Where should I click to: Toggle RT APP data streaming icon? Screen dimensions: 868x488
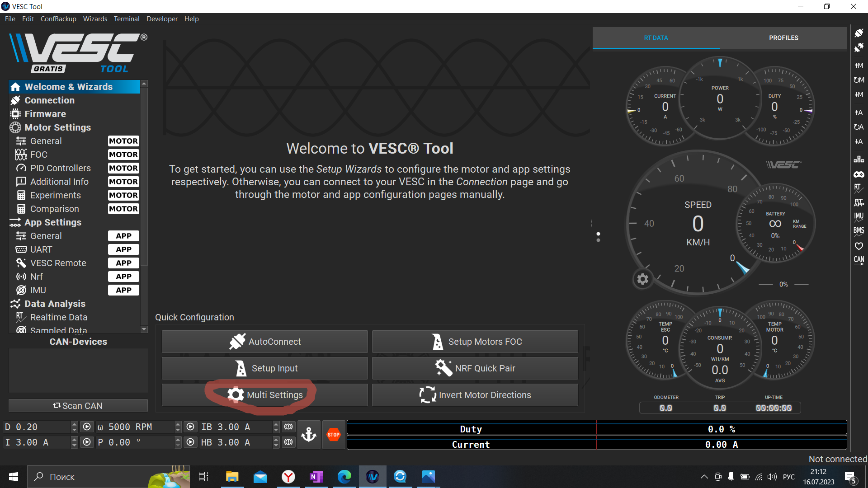[x=859, y=203]
